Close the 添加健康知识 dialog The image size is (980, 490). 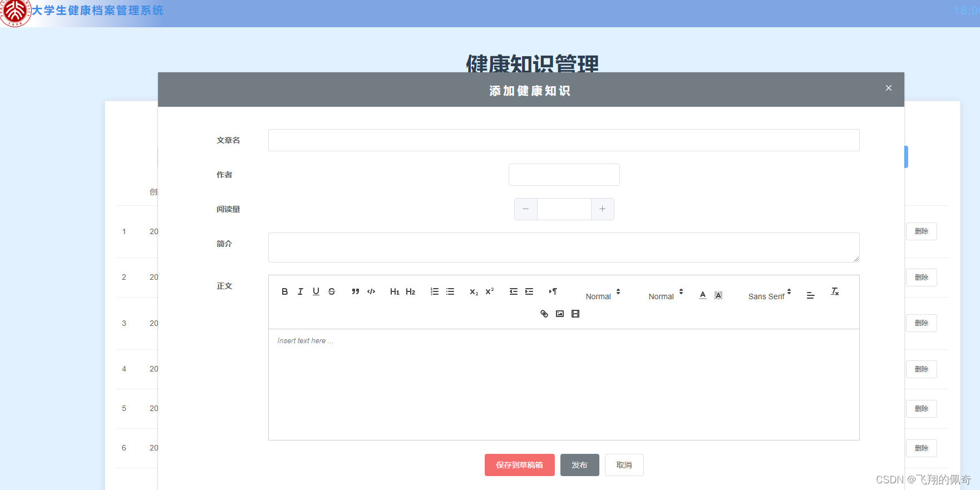(x=889, y=88)
